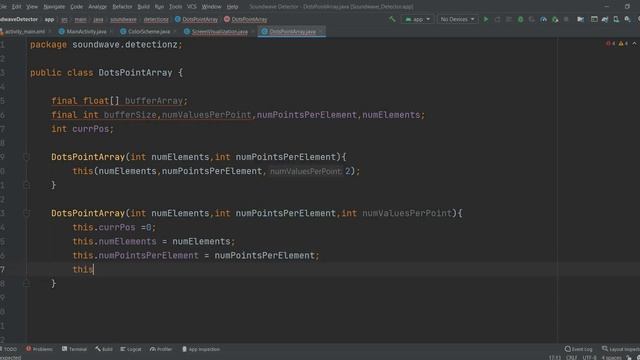Open the Build menu
The image size is (640, 360).
[x=143, y=7]
